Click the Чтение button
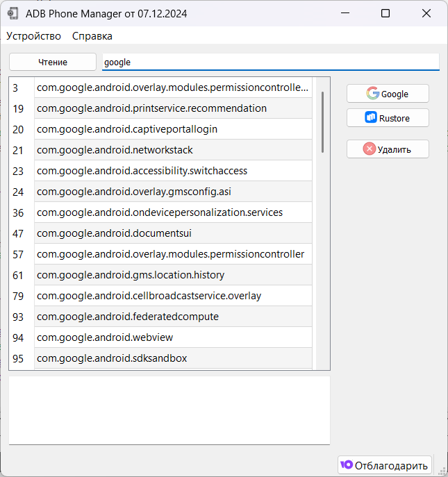 tap(53, 62)
